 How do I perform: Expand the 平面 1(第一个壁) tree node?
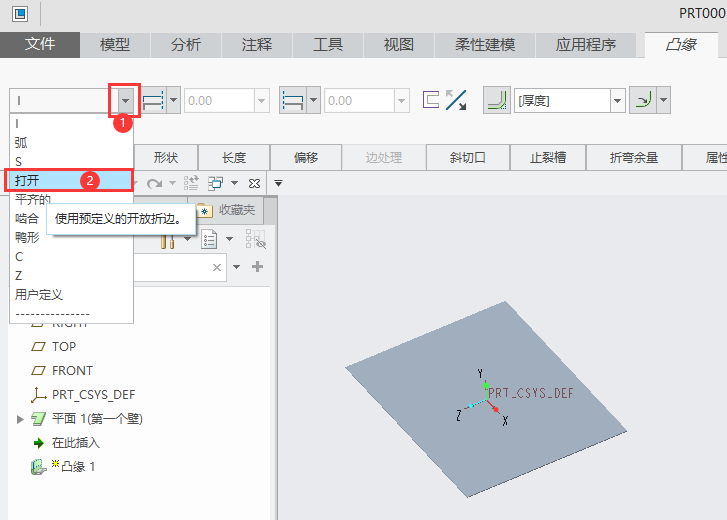20,419
